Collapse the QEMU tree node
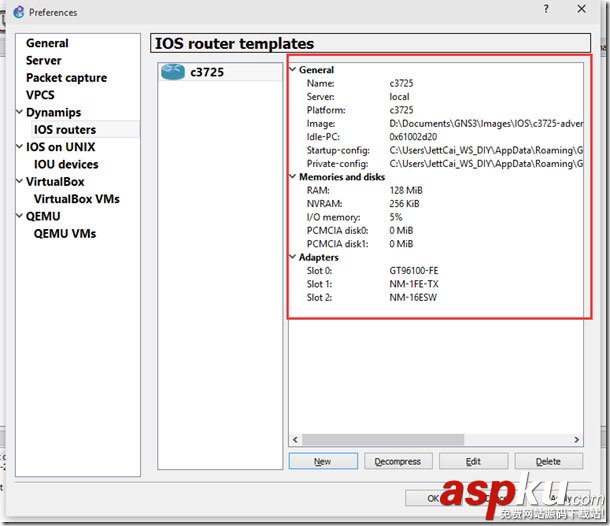 (19, 216)
